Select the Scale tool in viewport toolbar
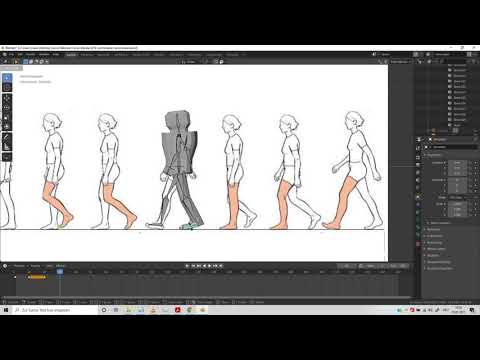Viewport: 480px width, 360px height. [7, 117]
